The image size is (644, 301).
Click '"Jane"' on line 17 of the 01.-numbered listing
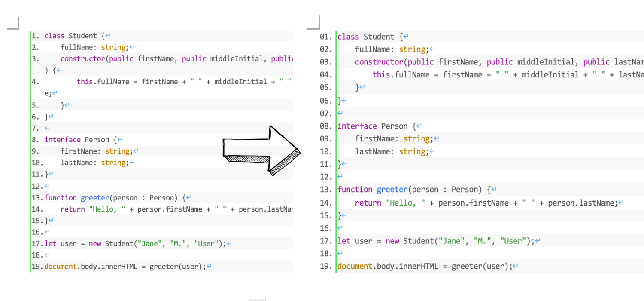(451, 241)
